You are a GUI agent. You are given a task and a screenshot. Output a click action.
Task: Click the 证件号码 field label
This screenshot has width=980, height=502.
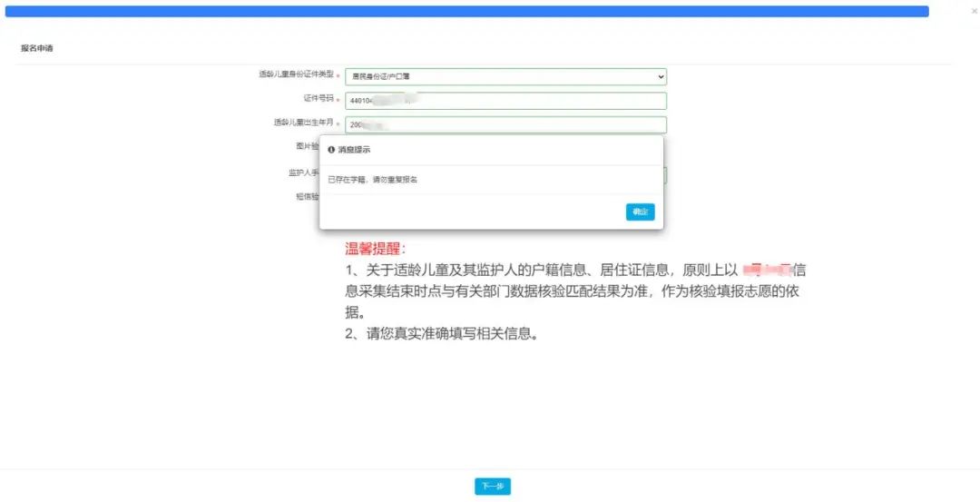pyautogui.click(x=318, y=98)
